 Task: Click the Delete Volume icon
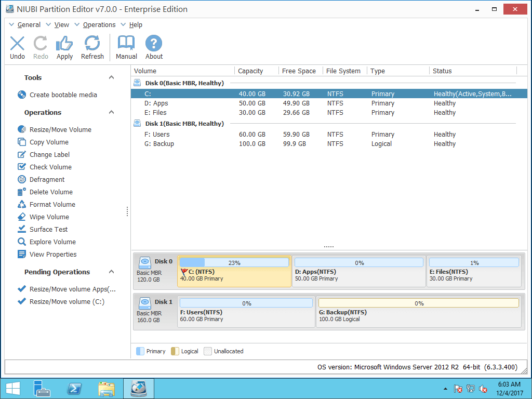22,192
